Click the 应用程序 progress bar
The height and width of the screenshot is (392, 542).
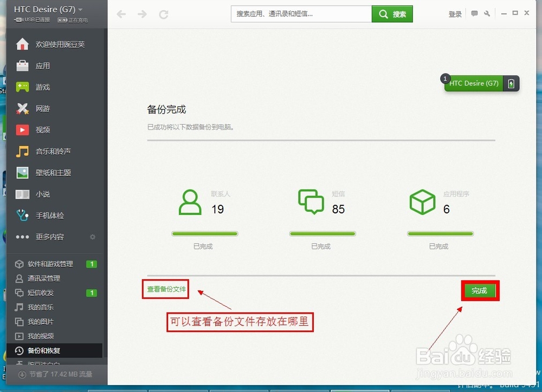(440, 234)
